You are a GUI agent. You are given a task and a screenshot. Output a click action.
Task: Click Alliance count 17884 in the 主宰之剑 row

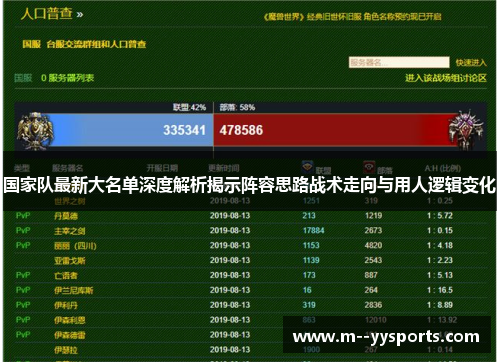pyautogui.click(x=313, y=230)
